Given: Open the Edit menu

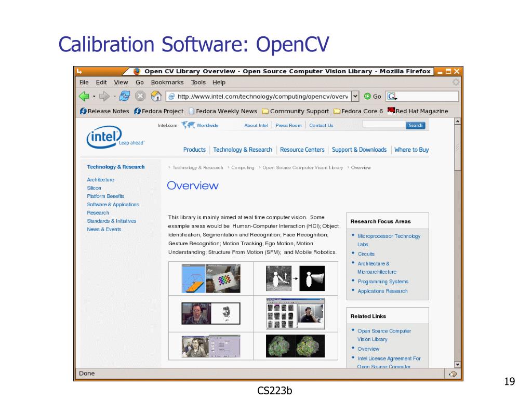Looking at the screenshot, I should click(x=101, y=82).
